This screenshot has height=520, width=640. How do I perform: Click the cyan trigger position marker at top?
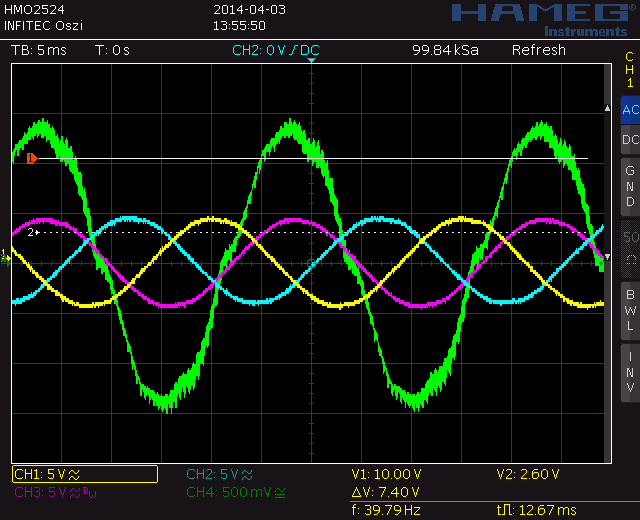click(x=311, y=60)
